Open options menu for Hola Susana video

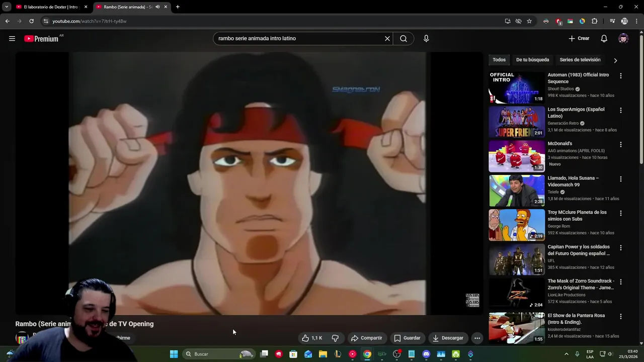620,179
